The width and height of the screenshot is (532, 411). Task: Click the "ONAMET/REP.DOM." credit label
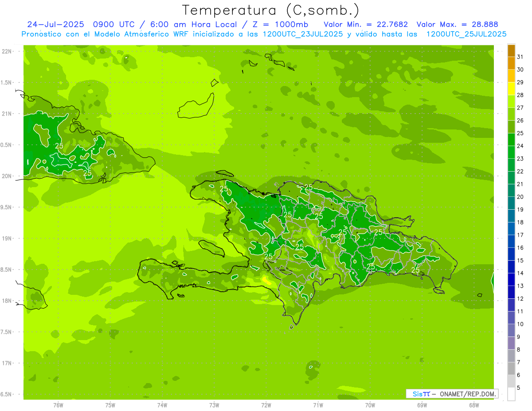point(468,394)
